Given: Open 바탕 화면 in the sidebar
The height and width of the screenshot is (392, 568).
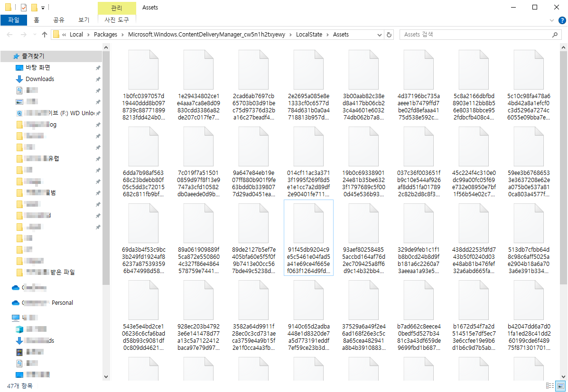Looking at the screenshot, I should pyautogui.click(x=37, y=68).
